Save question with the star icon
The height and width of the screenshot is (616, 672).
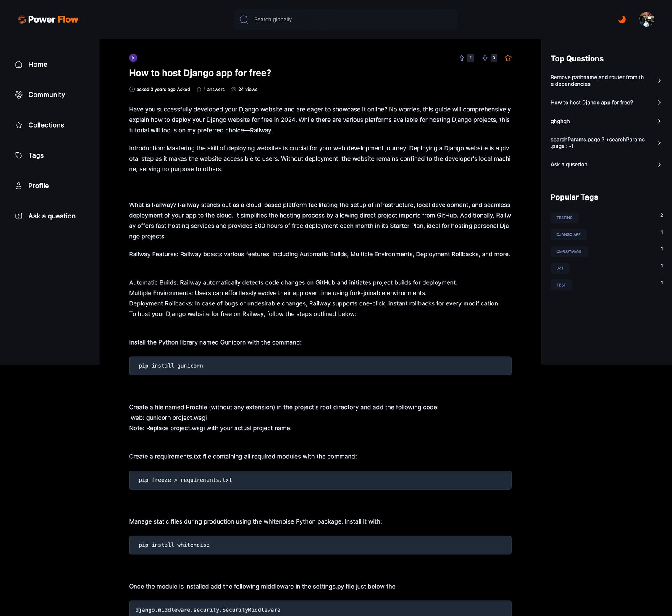click(508, 58)
